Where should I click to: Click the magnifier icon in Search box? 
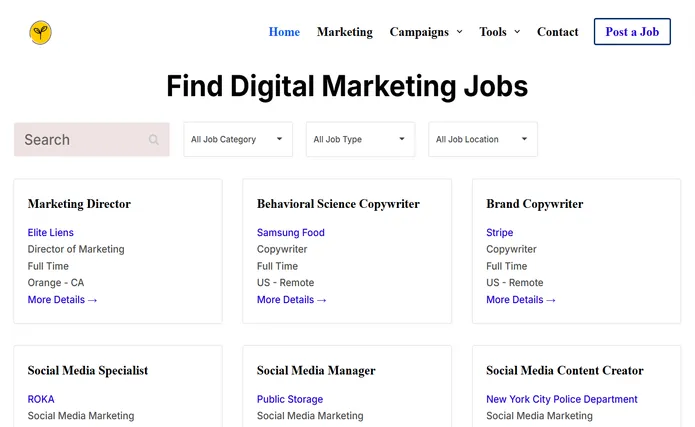pyautogui.click(x=153, y=140)
